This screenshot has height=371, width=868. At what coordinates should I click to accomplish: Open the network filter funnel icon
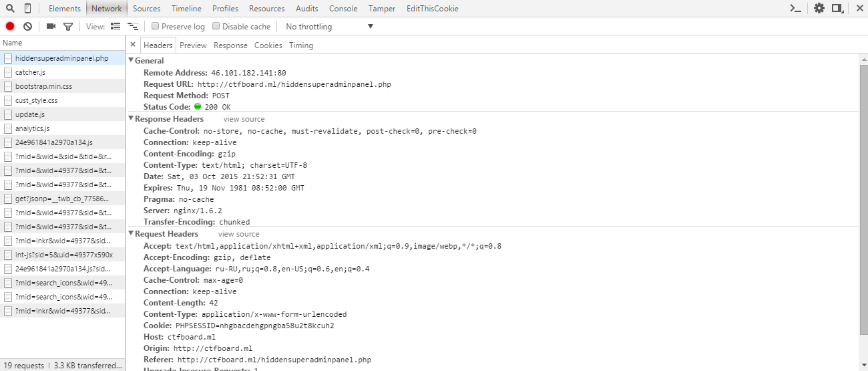(x=68, y=27)
